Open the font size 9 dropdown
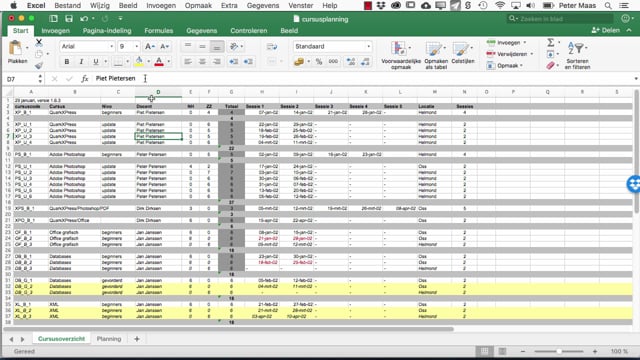Viewport: 640px width, 360px height. [x=137, y=47]
